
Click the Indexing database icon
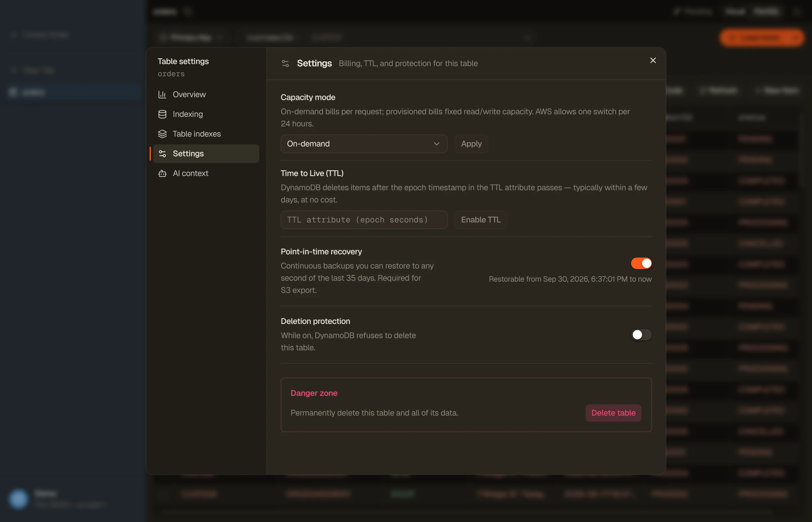[162, 114]
